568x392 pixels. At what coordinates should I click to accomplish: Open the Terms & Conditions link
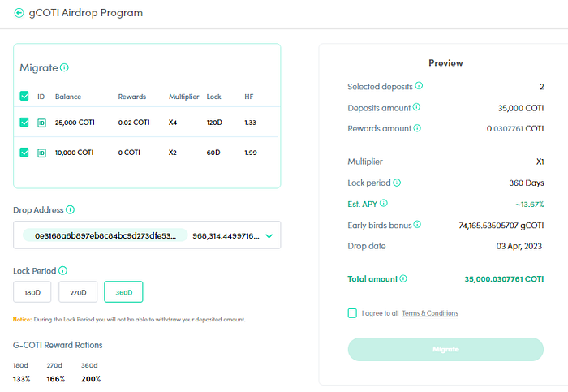(x=430, y=313)
